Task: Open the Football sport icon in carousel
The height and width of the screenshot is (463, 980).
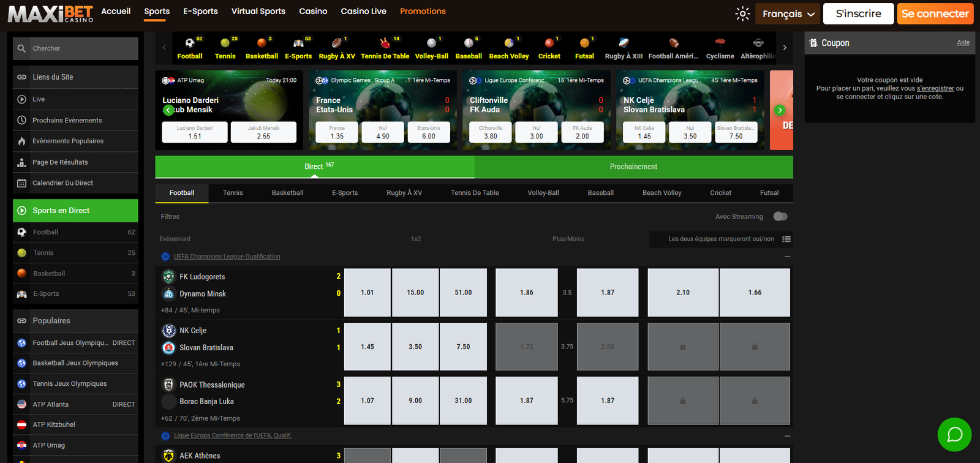Action: (190, 43)
